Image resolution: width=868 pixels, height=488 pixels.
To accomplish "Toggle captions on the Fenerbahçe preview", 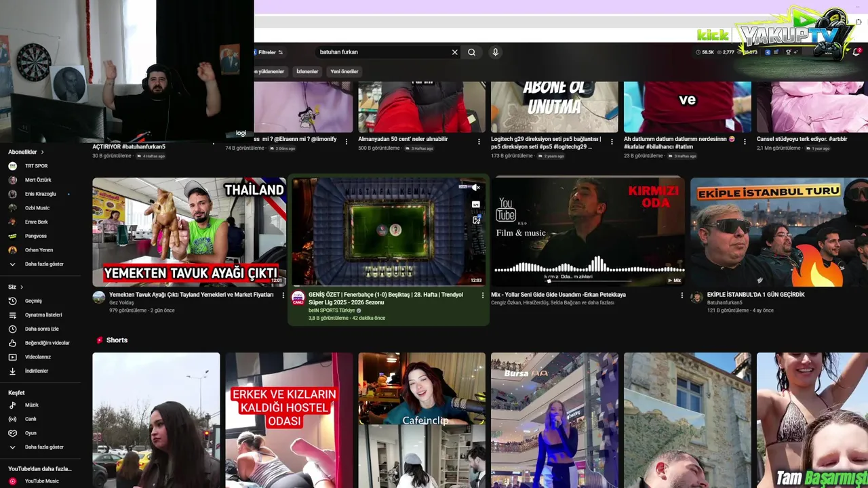I will [x=476, y=204].
